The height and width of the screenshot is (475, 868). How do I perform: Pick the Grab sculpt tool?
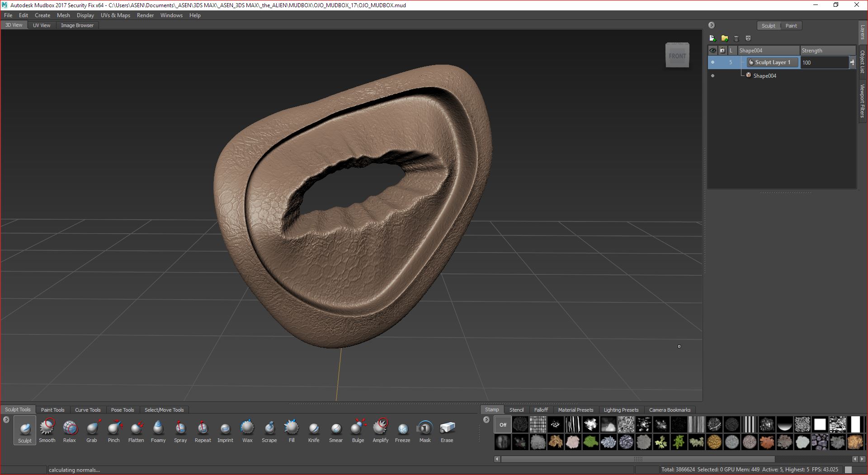coord(92,428)
